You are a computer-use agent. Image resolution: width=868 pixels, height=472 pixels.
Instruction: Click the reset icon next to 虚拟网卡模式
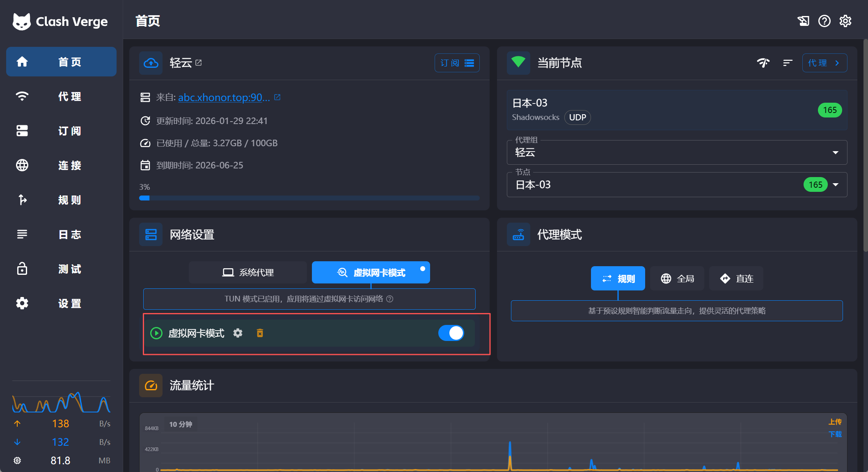[x=260, y=333]
